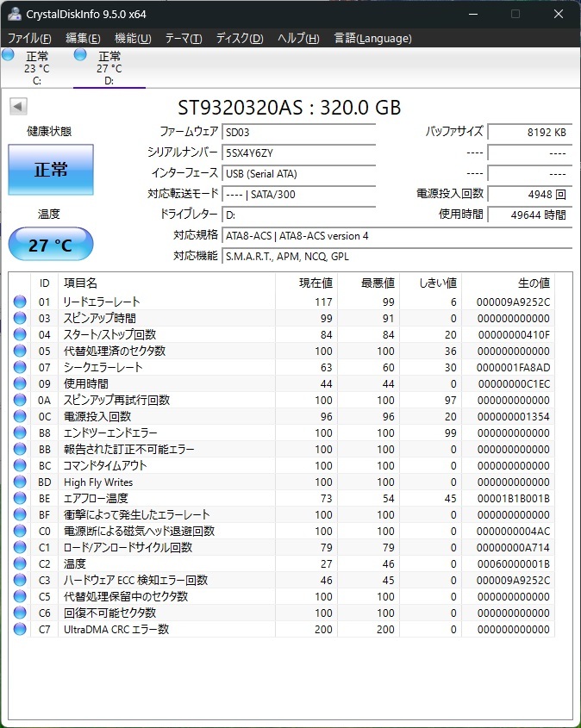This screenshot has height=728, width=581.
Task: Click status circle for ID C6 回復不可能セクタ数
Action: point(20,613)
